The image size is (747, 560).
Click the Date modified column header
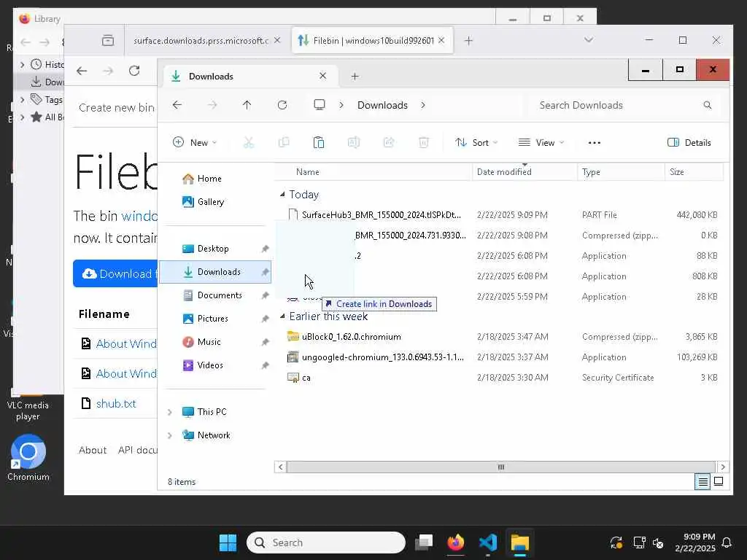coord(525,172)
